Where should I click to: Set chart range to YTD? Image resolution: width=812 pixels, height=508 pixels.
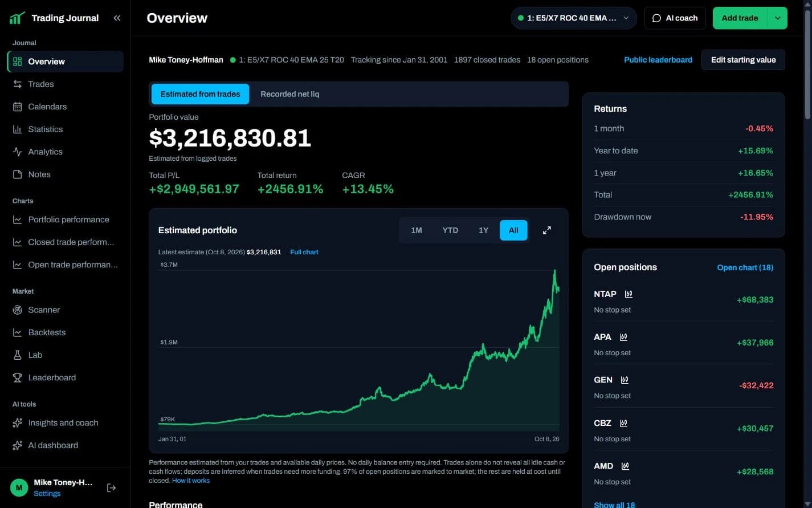pos(450,230)
